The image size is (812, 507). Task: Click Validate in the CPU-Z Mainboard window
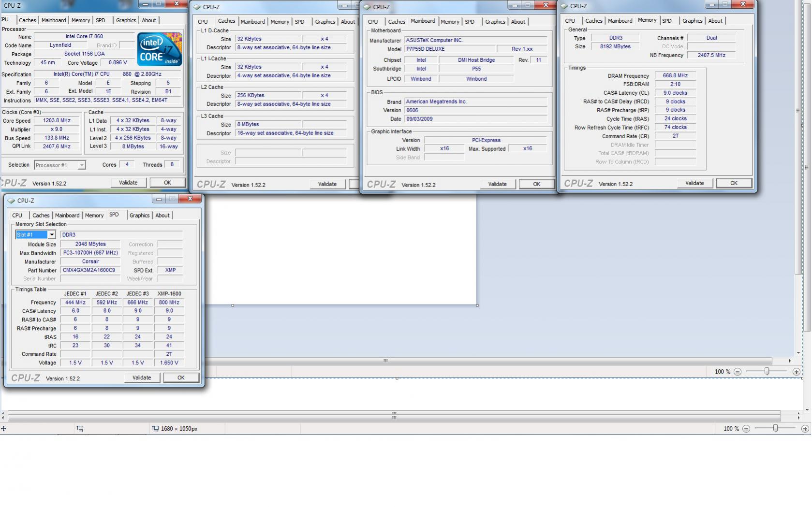(498, 184)
